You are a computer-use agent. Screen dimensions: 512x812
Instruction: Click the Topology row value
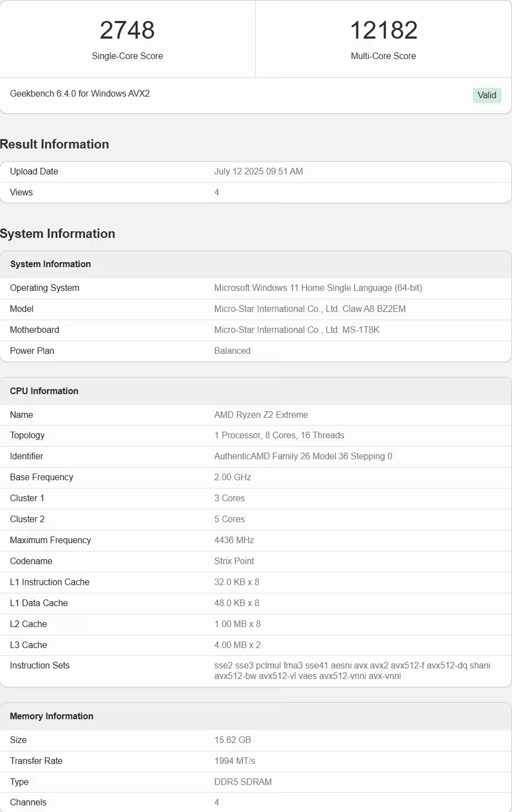[x=279, y=435]
